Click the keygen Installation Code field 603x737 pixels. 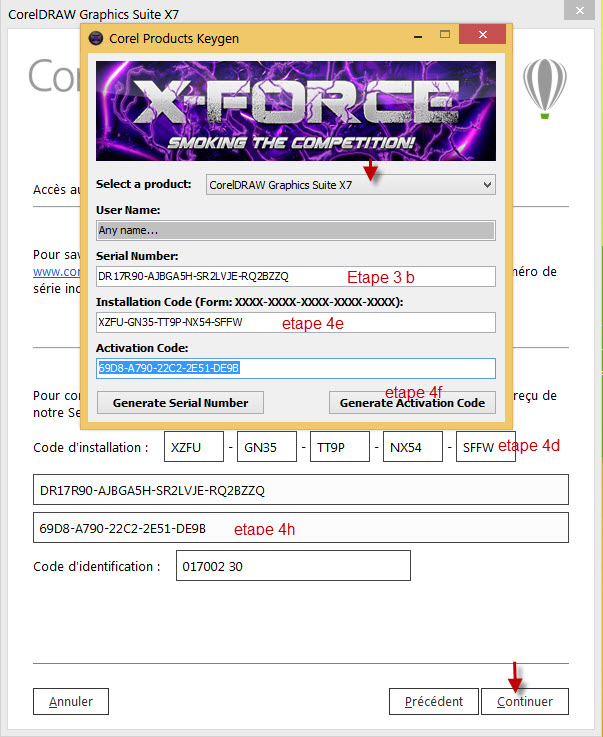(296, 322)
